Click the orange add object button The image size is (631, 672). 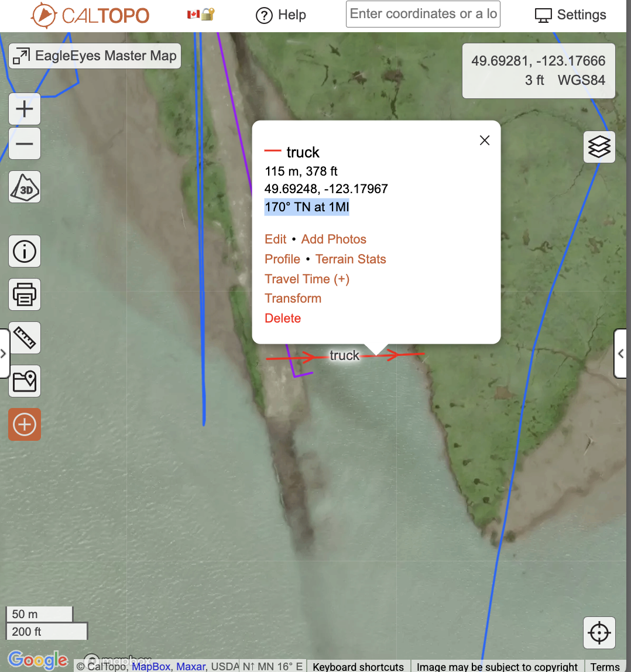coord(25,424)
